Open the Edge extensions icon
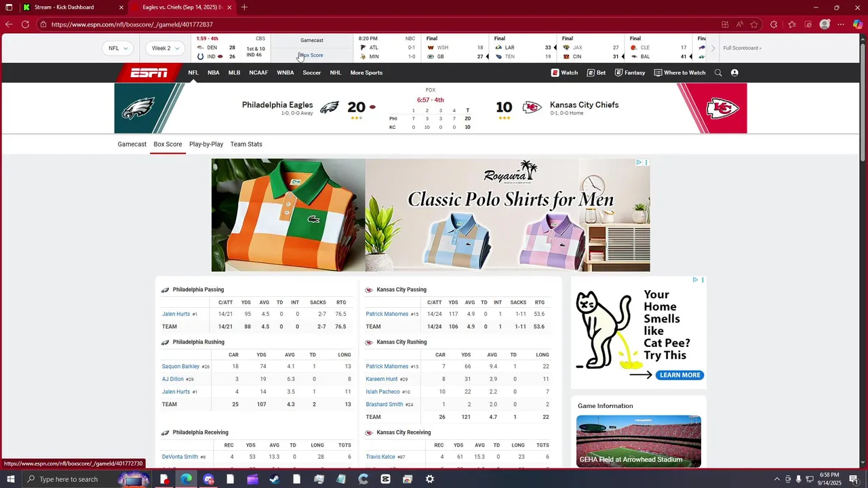 pos(774,24)
